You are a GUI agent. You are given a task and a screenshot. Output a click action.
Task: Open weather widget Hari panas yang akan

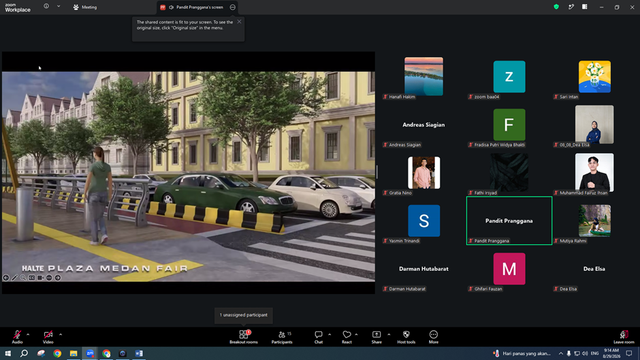click(522, 353)
